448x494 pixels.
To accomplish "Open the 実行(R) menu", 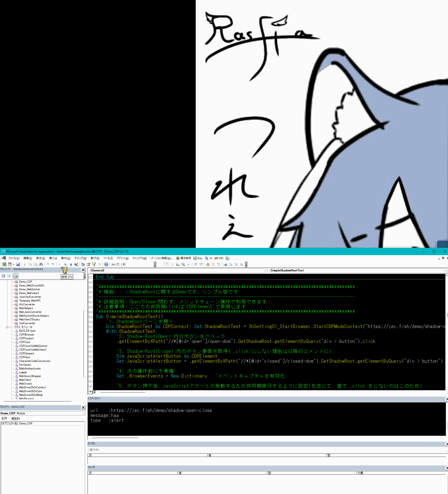I will 95,258.
